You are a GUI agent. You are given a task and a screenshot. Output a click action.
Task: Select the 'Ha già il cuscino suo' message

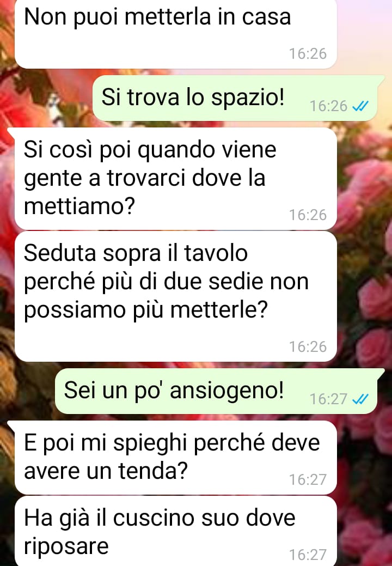[176, 531]
